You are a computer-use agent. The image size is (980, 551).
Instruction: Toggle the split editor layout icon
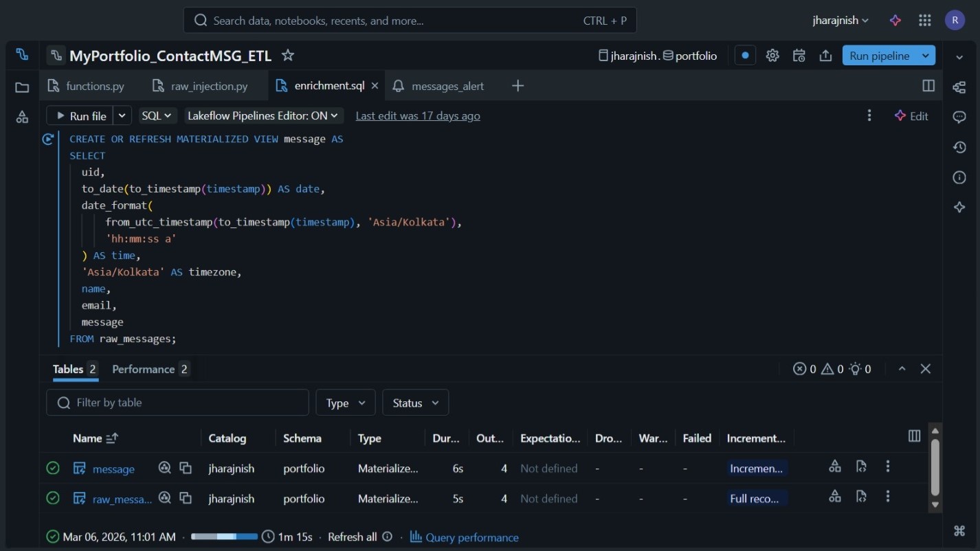928,86
